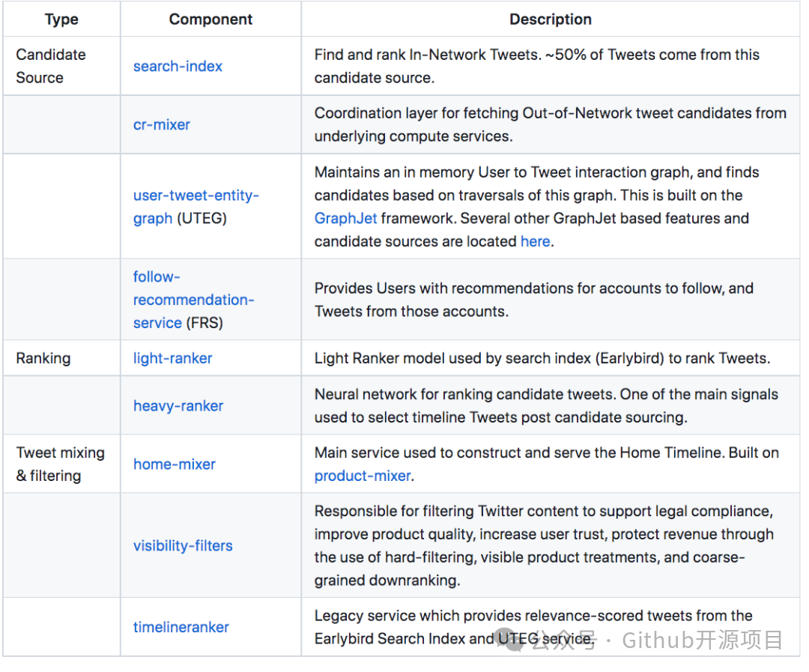Open the light-ranker link
Screen dimensions: 809x672
coord(172,358)
